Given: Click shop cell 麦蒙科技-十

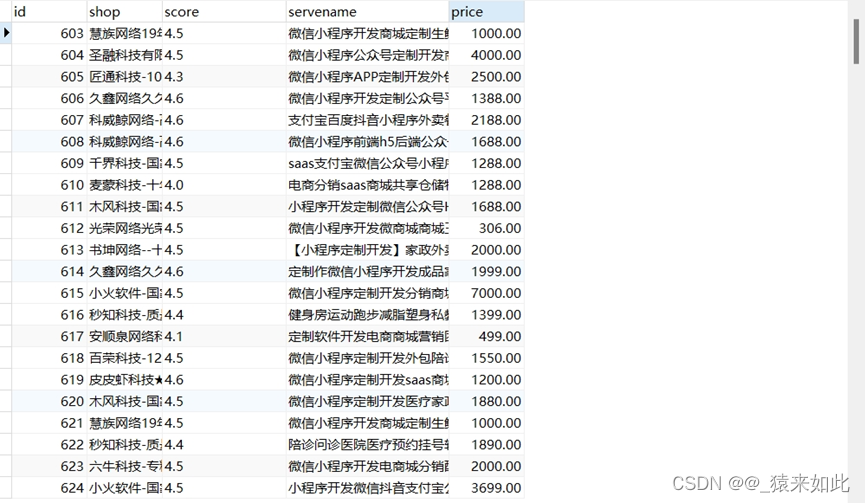Looking at the screenshot, I should tap(125, 185).
